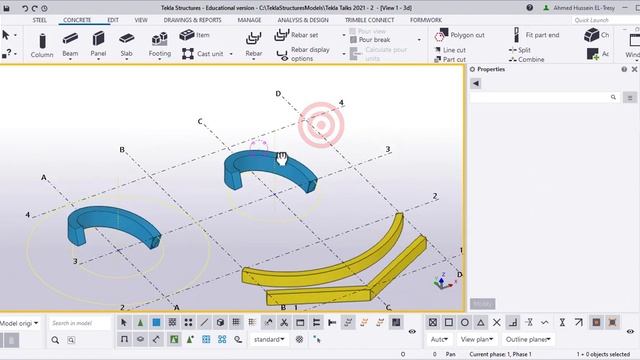The image size is (640, 360).
Task: Open the TRIMBLE CONNECT tab
Action: point(369,20)
